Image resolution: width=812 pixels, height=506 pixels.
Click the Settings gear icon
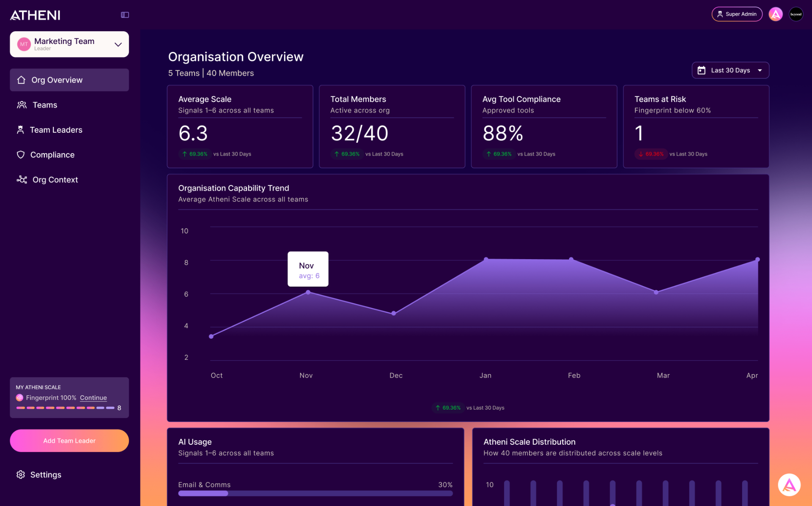point(21,475)
